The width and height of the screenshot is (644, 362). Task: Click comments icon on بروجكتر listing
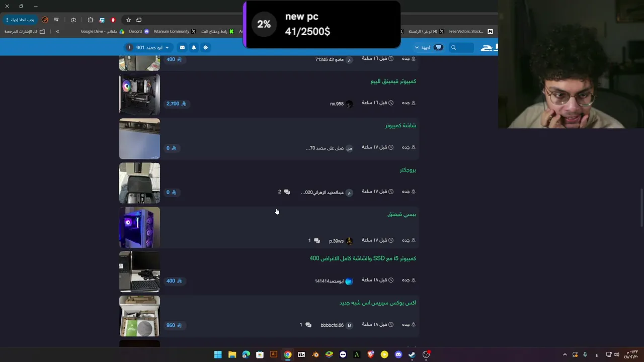(x=287, y=192)
